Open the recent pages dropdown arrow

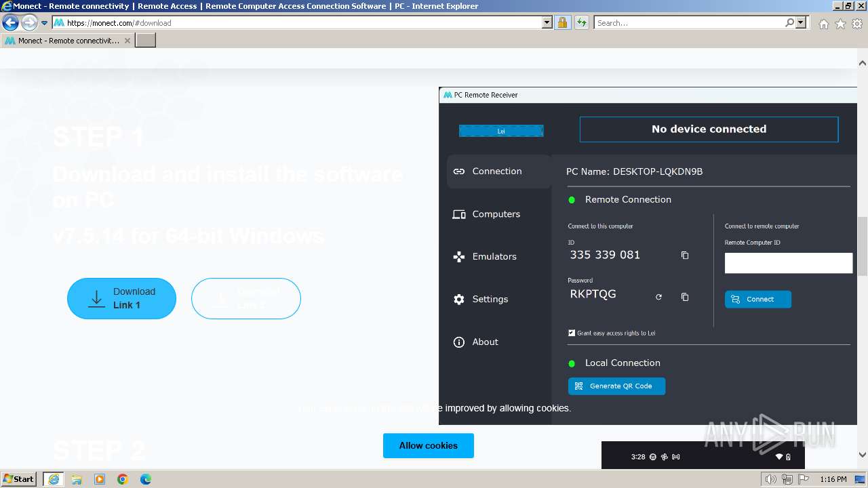(x=44, y=23)
